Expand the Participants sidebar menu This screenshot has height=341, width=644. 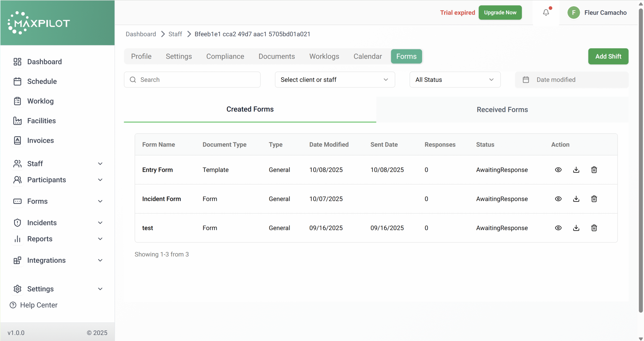(x=100, y=180)
